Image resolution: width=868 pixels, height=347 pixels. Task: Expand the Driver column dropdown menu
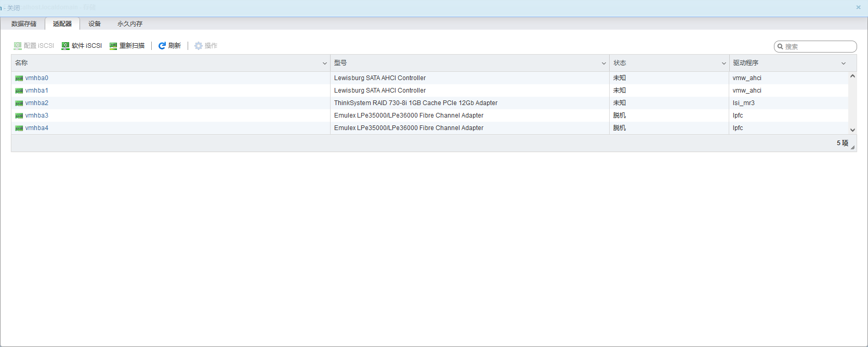[844, 63]
